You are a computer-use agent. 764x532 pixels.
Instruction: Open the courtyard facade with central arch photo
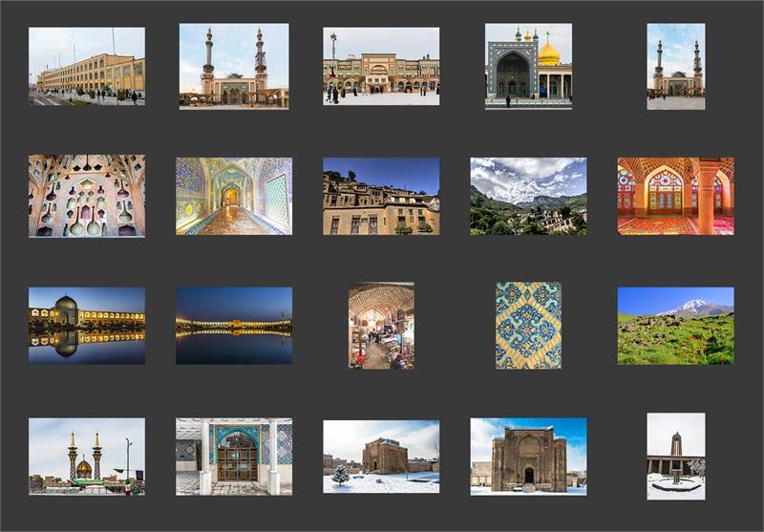[381, 66]
